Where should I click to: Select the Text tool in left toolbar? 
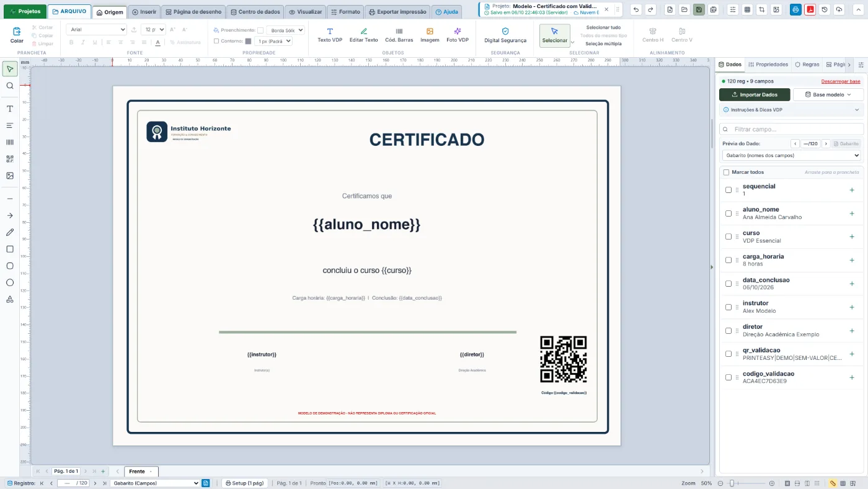coord(10,109)
